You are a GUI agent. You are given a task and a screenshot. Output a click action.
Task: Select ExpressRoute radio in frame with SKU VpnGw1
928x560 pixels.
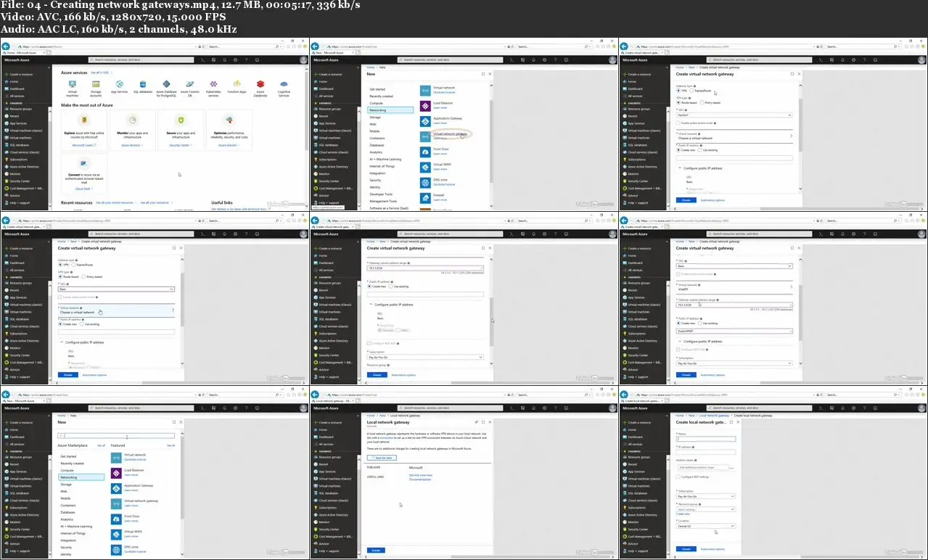click(x=691, y=91)
